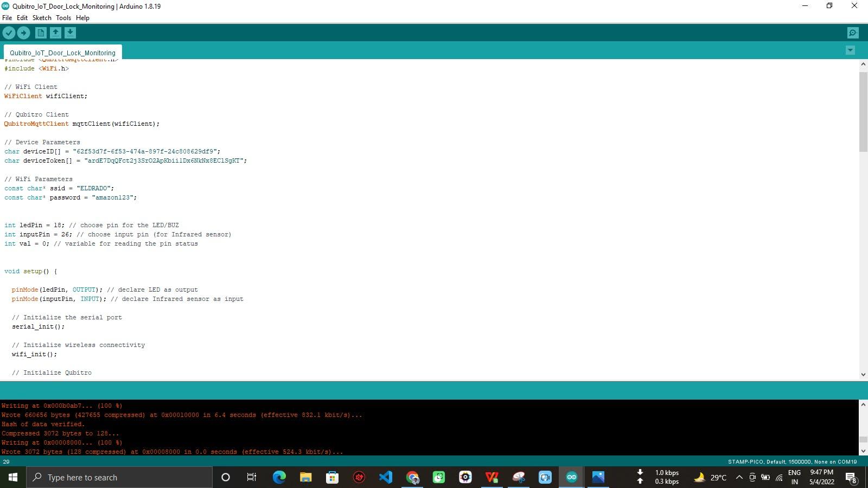Click the taskbar search box
The height and width of the screenshot is (488, 868).
(119, 477)
